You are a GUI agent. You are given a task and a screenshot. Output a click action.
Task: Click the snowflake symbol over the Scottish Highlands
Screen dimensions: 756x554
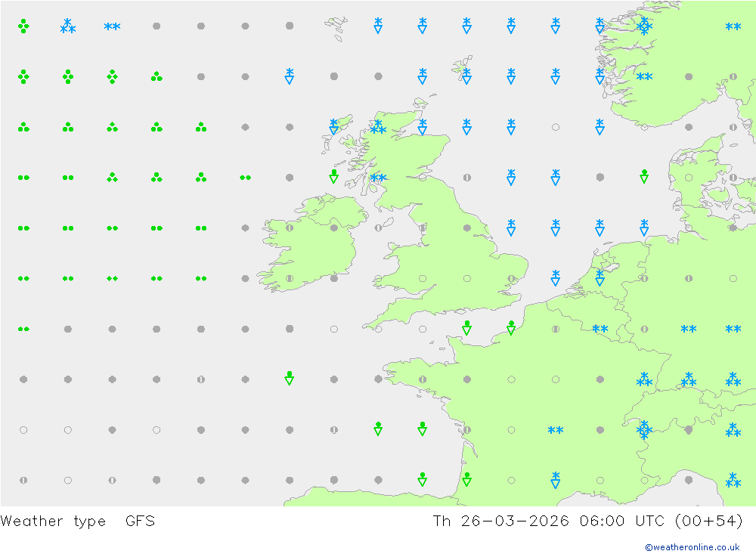pyautogui.click(x=378, y=127)
